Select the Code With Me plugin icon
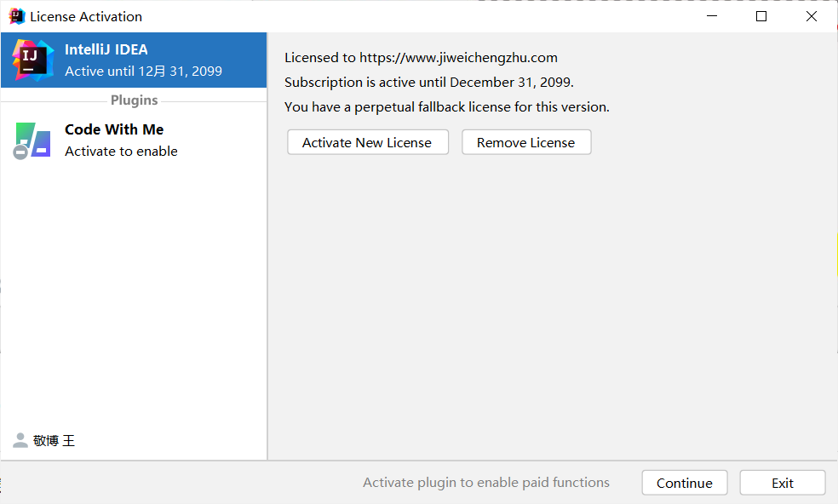Image resolution: width=838 pixels, height=504 pixels. (x=32, y=140)
